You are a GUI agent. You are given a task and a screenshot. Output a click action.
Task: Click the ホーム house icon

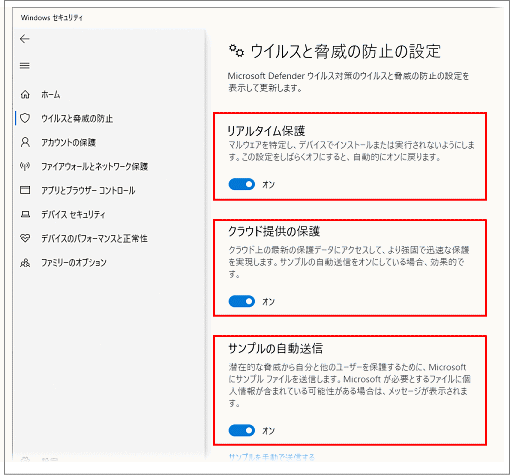[x=25, y=95]
